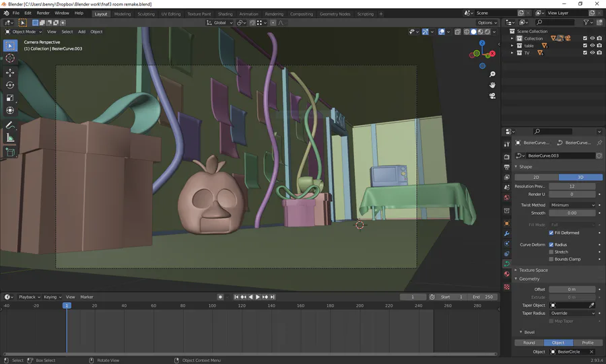
Task: Switch to the Sculpting workspace tab
Action: pyautogui.click(x=145, y=13)
